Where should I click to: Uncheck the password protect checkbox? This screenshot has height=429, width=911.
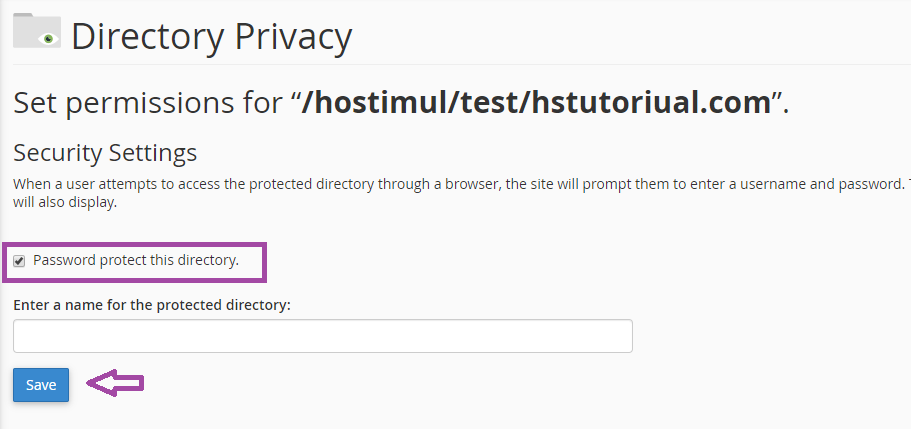(19, 261)
